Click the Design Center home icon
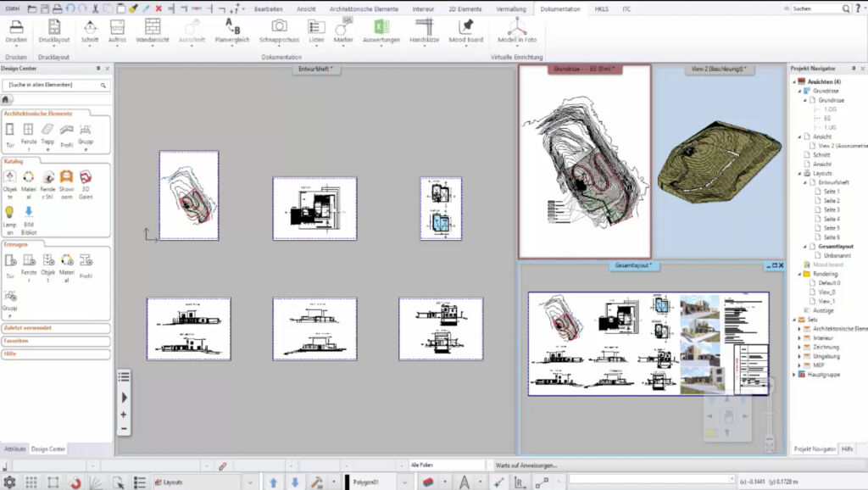This screenshot has width=868, height=490. (6, 100)
